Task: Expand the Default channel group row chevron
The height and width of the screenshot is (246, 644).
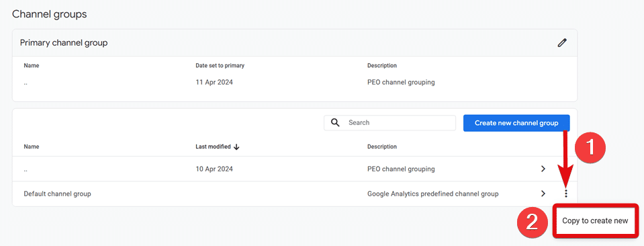Action: point(543,194)
